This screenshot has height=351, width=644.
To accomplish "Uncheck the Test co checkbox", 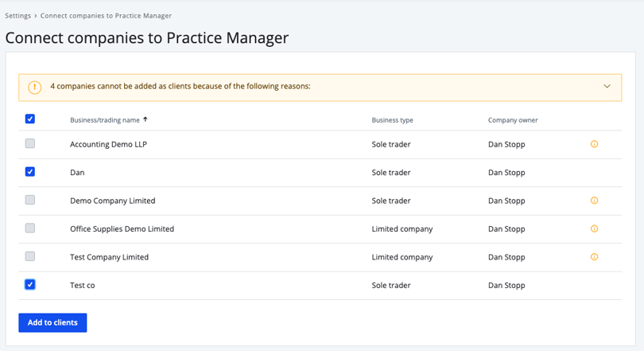I will (30, 284).
